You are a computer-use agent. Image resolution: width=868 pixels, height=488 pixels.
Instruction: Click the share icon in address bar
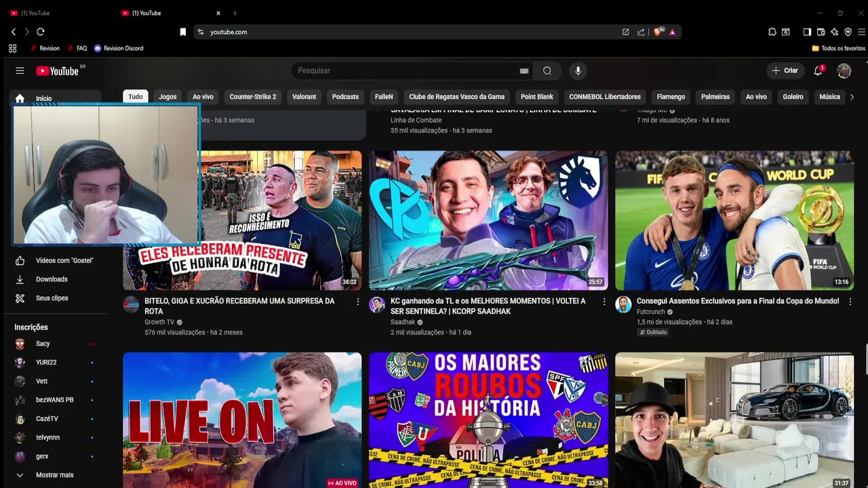point(641,32)
